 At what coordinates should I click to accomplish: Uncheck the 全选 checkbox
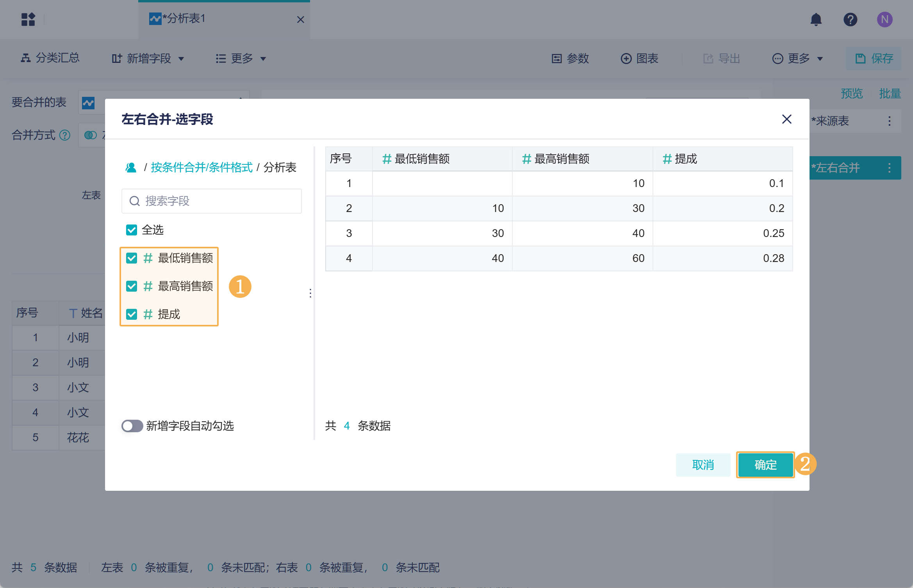[x=132, y=230]
